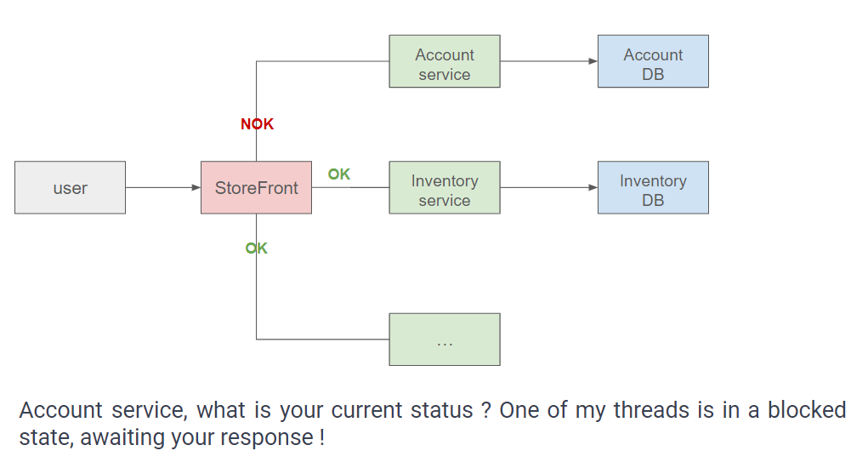The image size is (868, 468).
Task: Select the Inventory service box
Action: coord(445,188)
